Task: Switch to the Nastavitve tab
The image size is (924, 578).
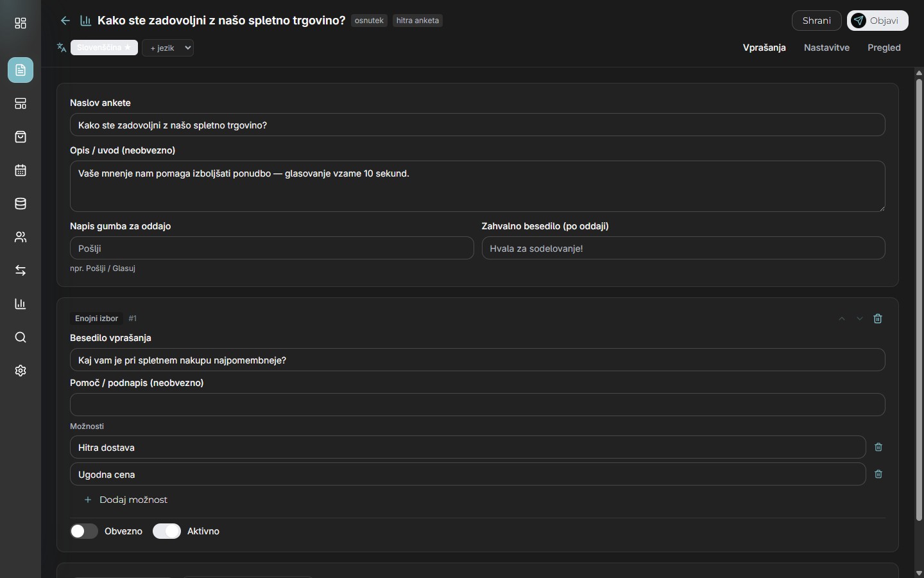Action: coord(826,48)
